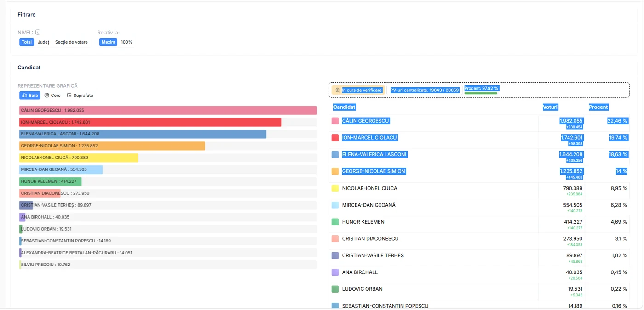Click Călin Georgescu pink color swatch
The height and width of the screenshot is (310, 644).
point(335,121)
